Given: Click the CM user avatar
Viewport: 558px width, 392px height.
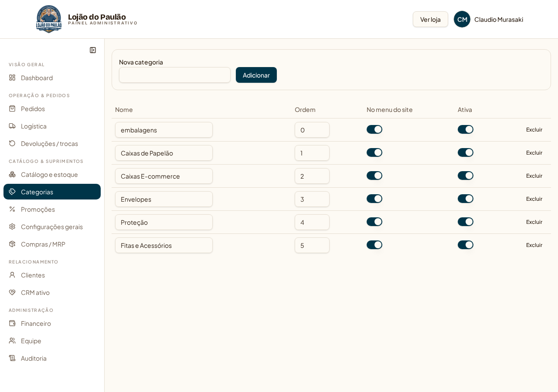Looking at the screenshot, I should [x=462, y=19].
